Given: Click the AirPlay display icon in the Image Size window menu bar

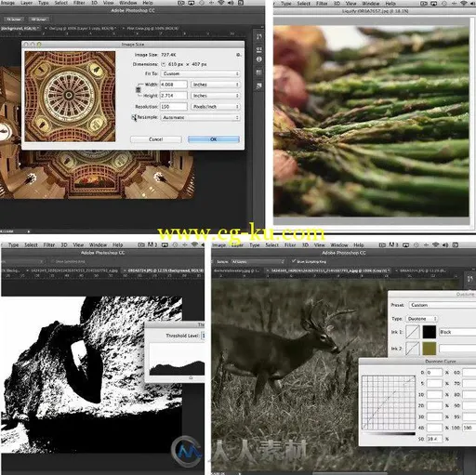Looking at the screenshot, I should point(192,3).
